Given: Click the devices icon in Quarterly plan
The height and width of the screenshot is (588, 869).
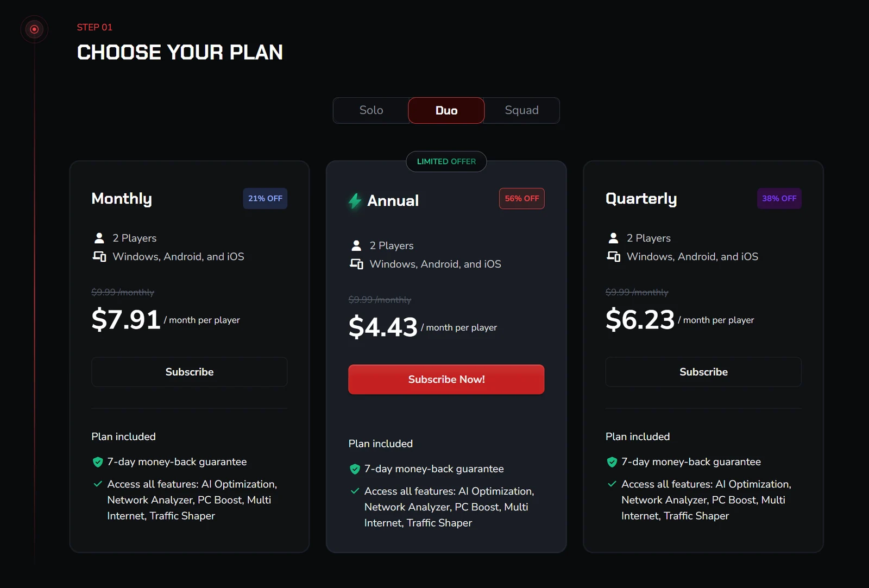Looking at the screenshot, I should click(x=614, y=256).
